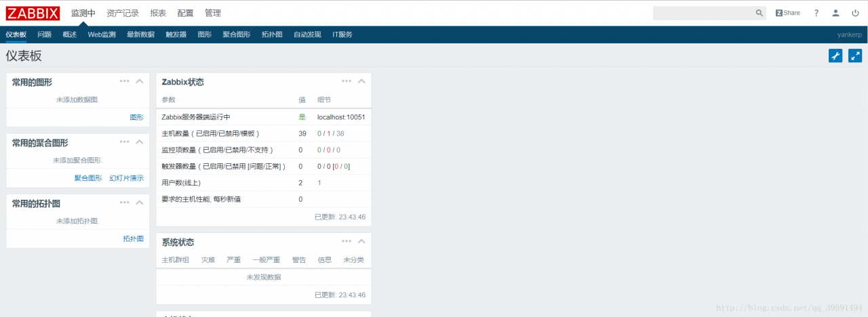Click the 触发器数量 row label
Image resolution: width=868 pixels, height=317 pixels.
pyautogui.click(x=223, y=166)
